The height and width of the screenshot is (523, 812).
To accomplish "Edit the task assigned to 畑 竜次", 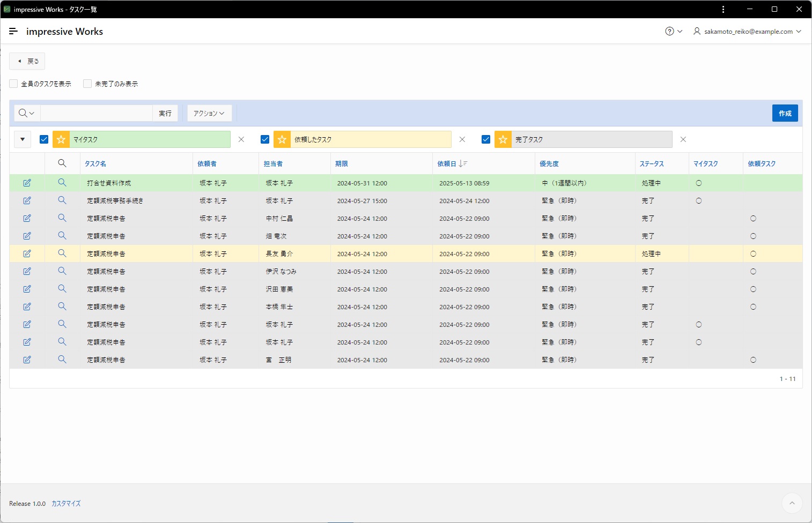I will [27, 236].
